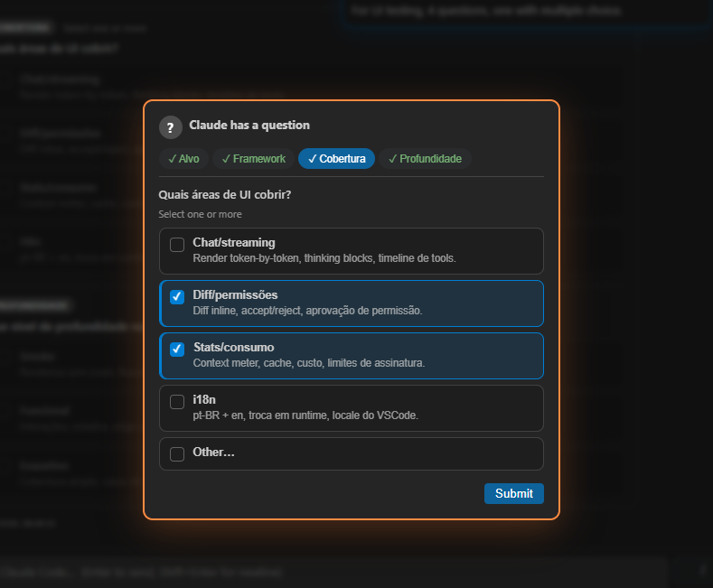
Task: Switch to the Framework tab
Action: pos(253,159)
